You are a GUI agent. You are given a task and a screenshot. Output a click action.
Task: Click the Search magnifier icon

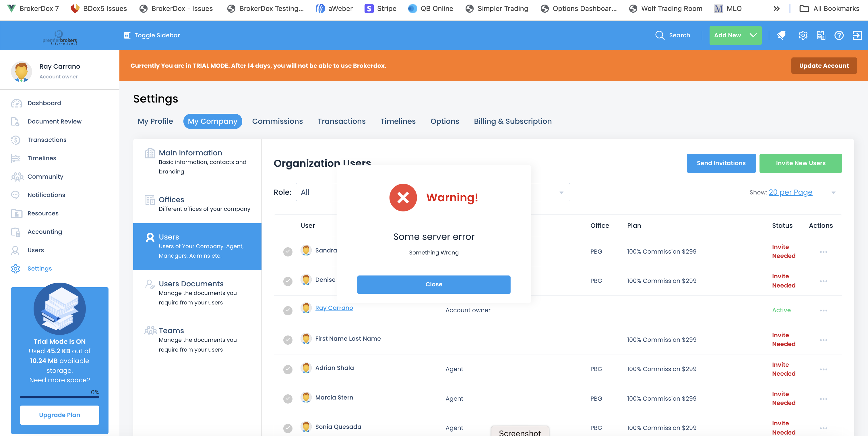[x=659, y=35]
